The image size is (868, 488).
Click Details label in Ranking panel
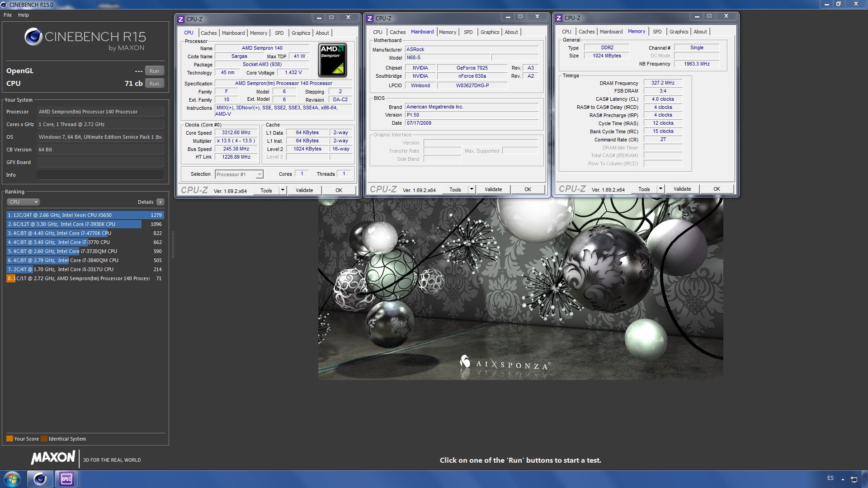[146, 202]
